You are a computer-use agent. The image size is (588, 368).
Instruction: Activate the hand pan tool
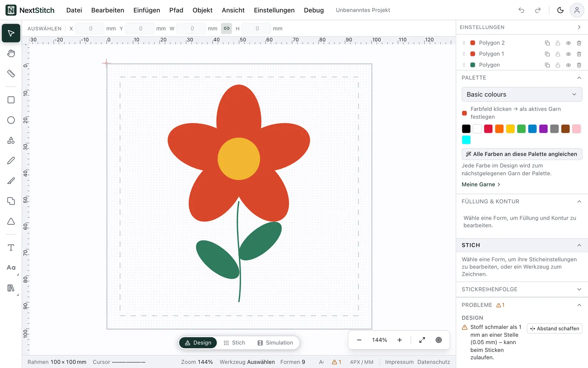[x=11, y=54]
